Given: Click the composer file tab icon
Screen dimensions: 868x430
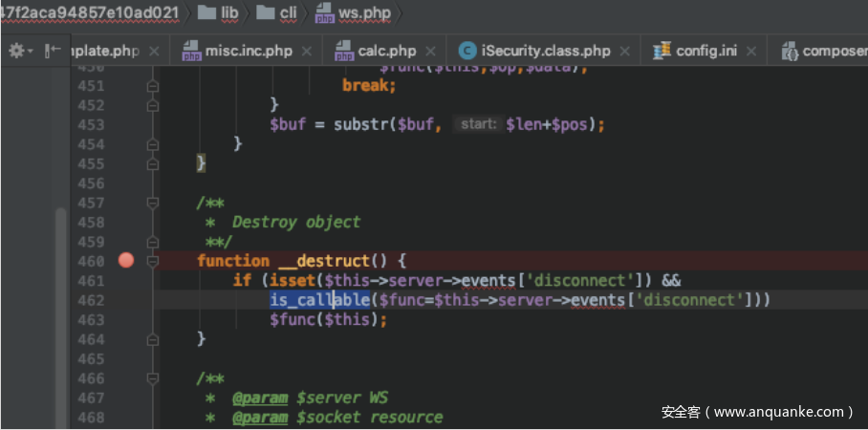Looking at the screenshot, I should point(790,51).
